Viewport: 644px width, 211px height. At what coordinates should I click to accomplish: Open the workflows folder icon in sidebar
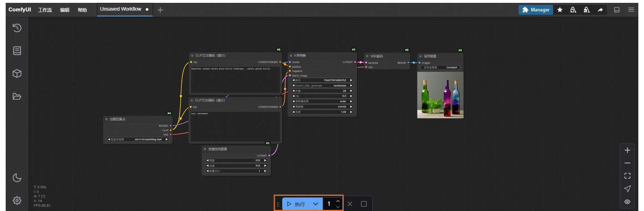coord(17,96)
